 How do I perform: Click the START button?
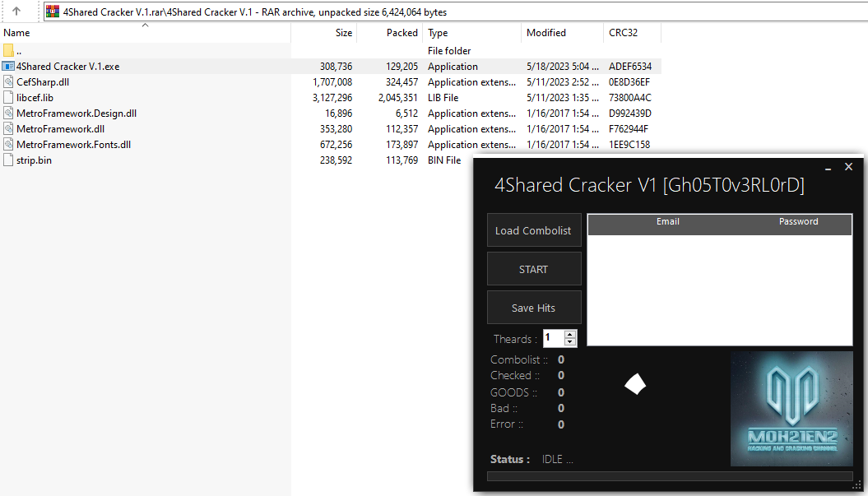[534, 269]
